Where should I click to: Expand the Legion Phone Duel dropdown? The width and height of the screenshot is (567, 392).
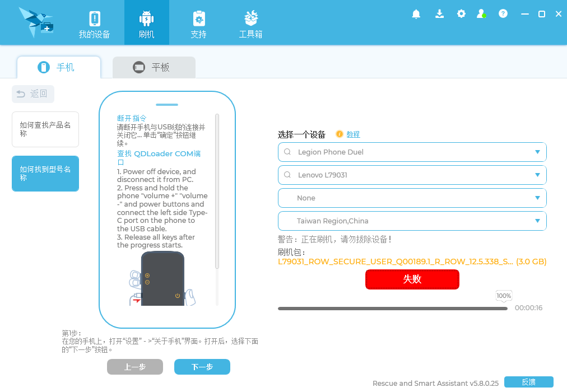pyautogui.click(x=537, y=152)
